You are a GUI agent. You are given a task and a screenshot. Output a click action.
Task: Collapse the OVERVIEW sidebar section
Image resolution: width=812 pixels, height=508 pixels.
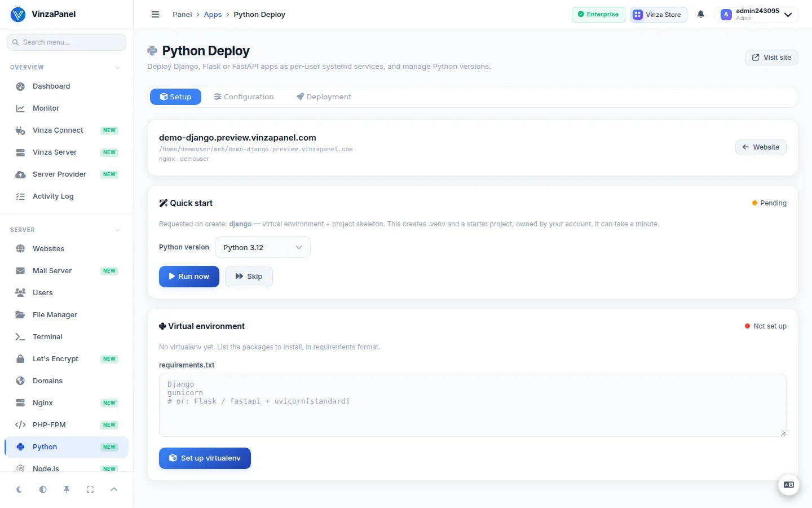tap(65, 68)
